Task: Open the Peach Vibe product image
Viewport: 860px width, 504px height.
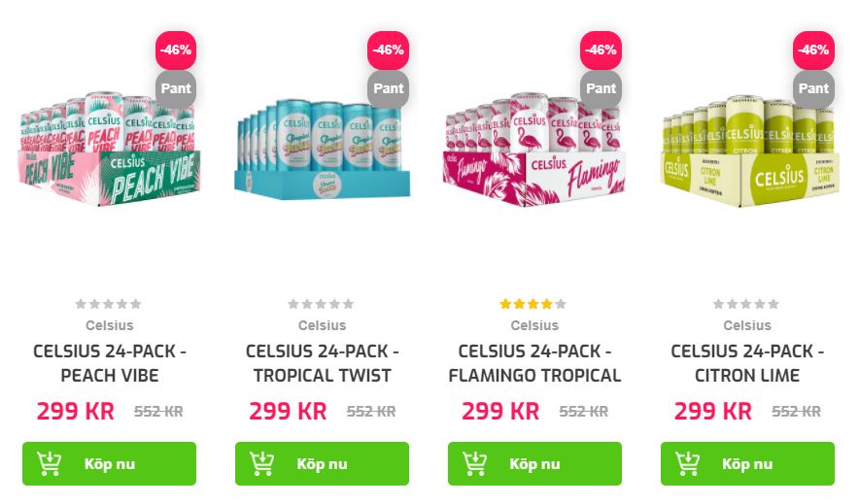Action: click(x=109, y=149)
